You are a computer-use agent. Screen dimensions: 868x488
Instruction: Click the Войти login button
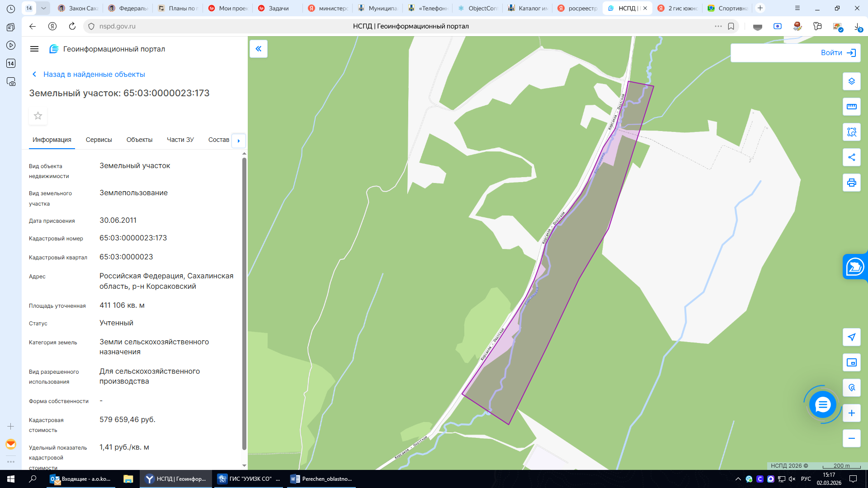[795, 53]
